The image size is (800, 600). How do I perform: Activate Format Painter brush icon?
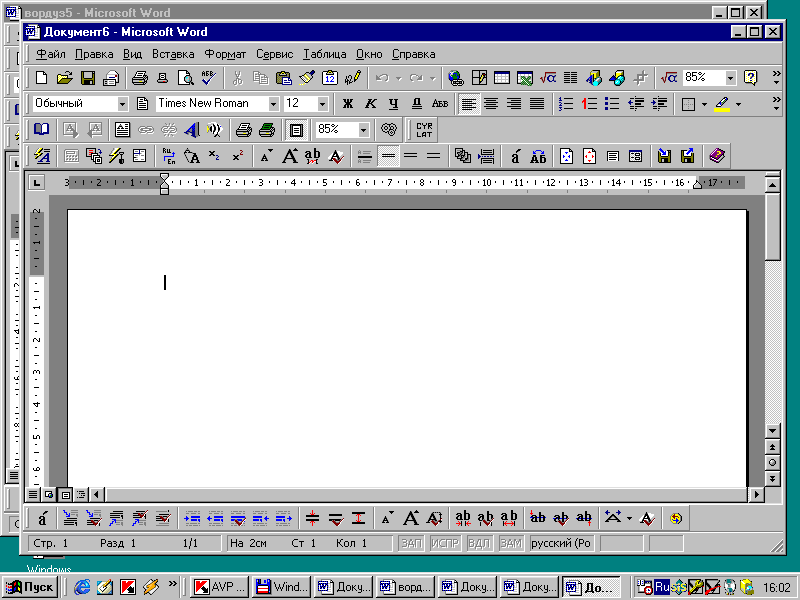307,78
